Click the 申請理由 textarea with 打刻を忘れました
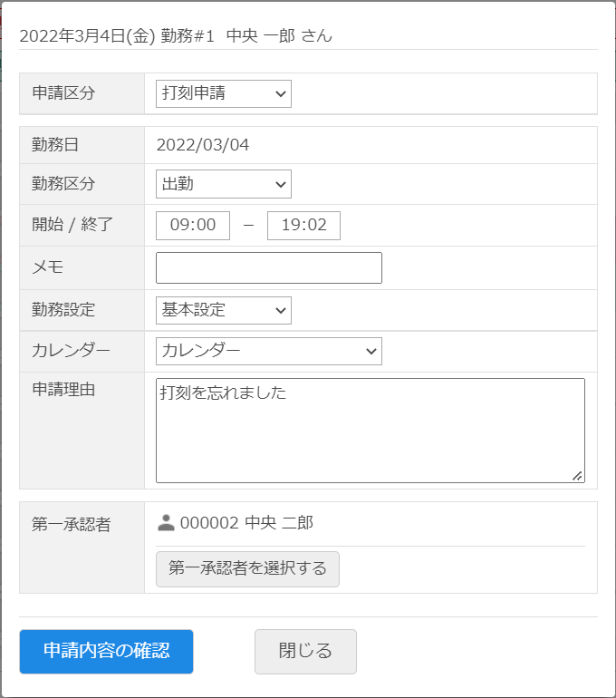 pyautogui.click(x=370, y=431)
